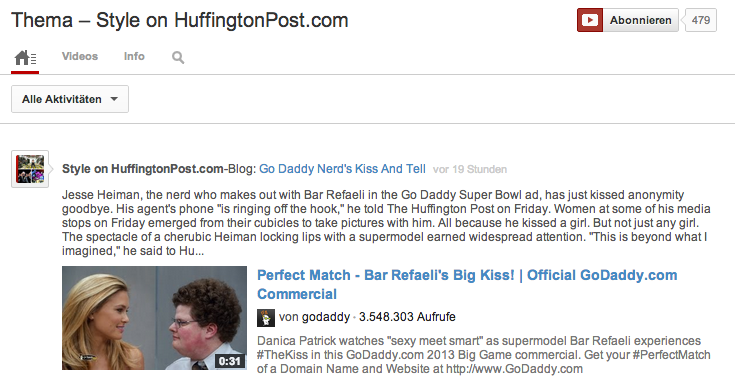Screen dimensions: 735x390
Task: Click the Alle Aktivitäten dropdown arrow
Action: pyautogui.click(x=114, y=99)
